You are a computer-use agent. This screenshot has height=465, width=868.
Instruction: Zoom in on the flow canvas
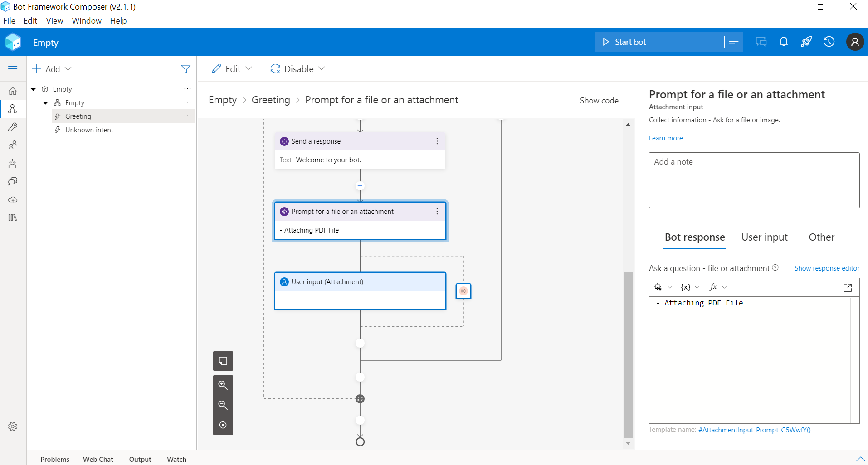(223, 385)
